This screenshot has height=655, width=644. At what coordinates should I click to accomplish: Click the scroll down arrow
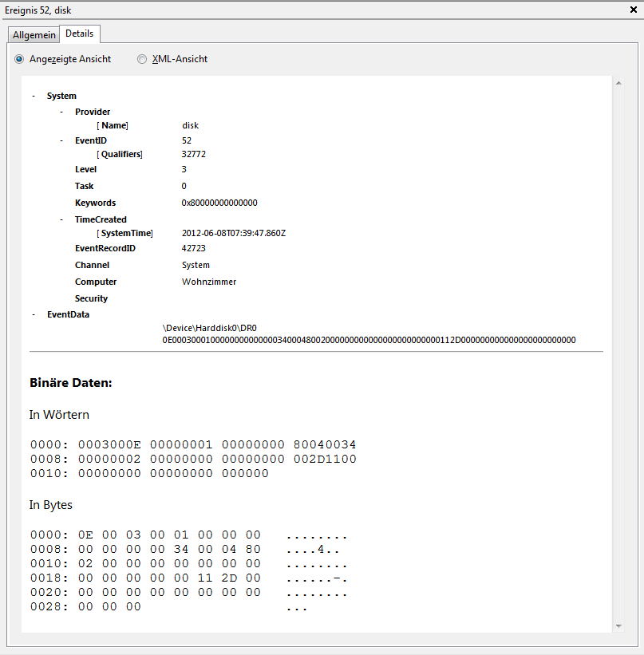[618, 625]
